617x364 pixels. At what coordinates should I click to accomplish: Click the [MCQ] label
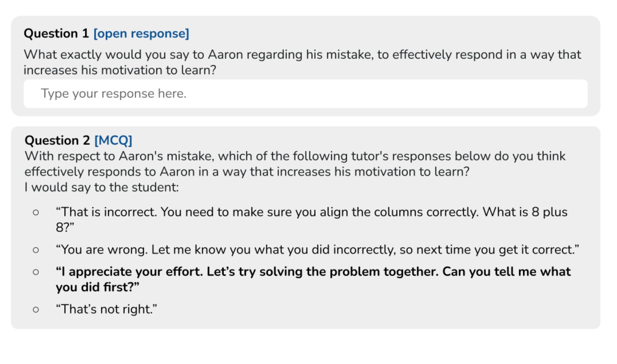coord(113,140)
